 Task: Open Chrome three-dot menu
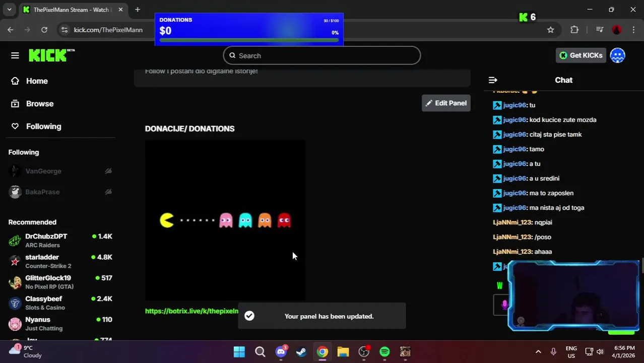(x=633, y=30)
